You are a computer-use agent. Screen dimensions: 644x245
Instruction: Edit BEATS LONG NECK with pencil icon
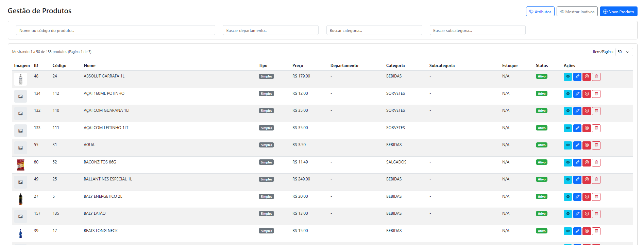pos(577,231)
